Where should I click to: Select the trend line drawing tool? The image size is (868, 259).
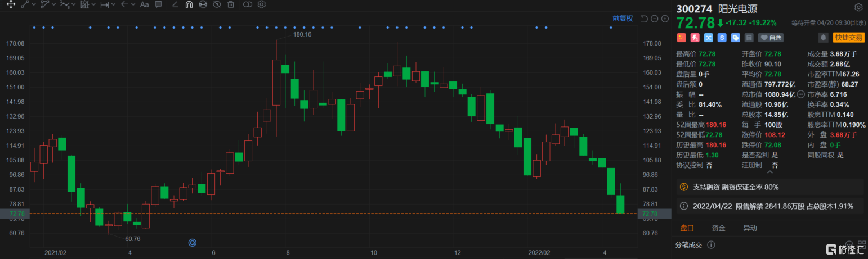25,4
